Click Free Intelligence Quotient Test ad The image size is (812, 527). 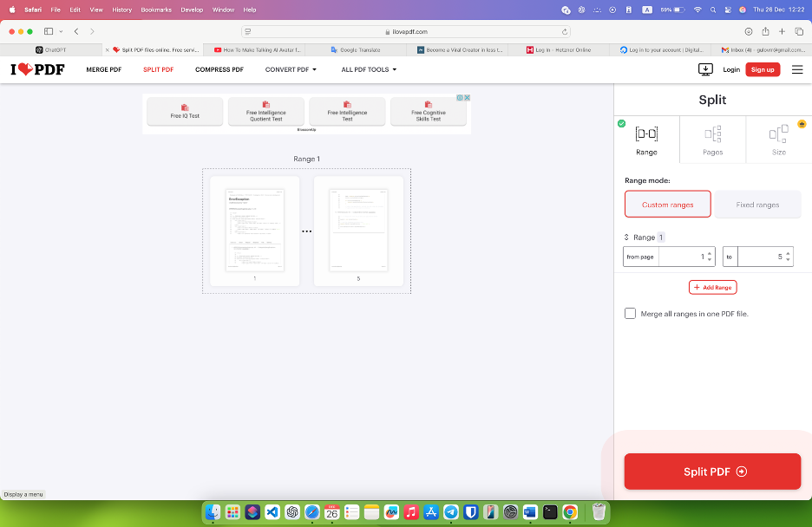266,111
